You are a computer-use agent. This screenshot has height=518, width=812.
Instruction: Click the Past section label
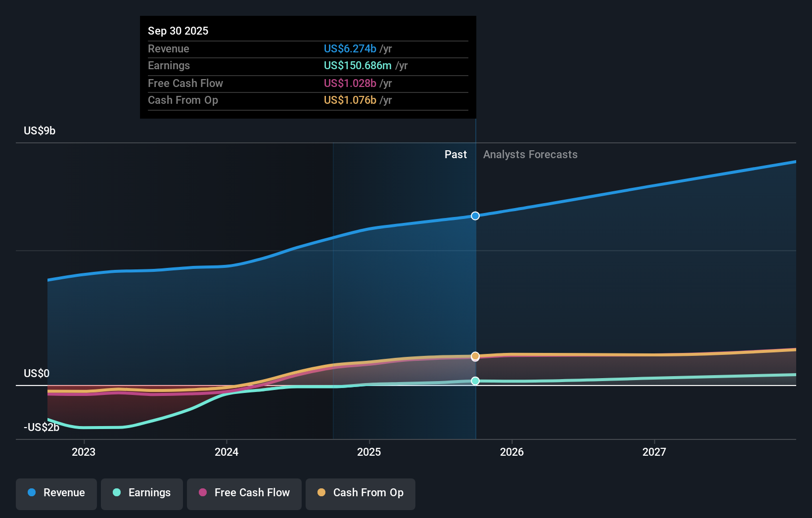(455, 154)
